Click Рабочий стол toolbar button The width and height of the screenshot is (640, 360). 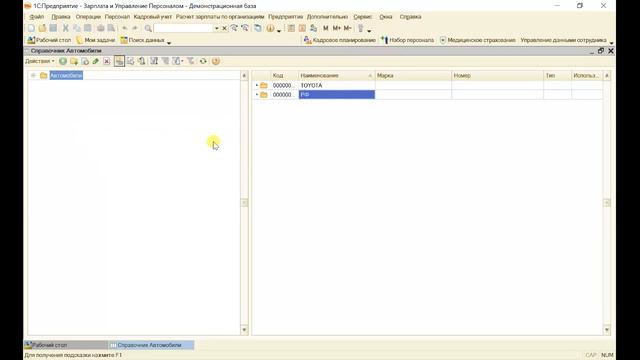point(49,40)
